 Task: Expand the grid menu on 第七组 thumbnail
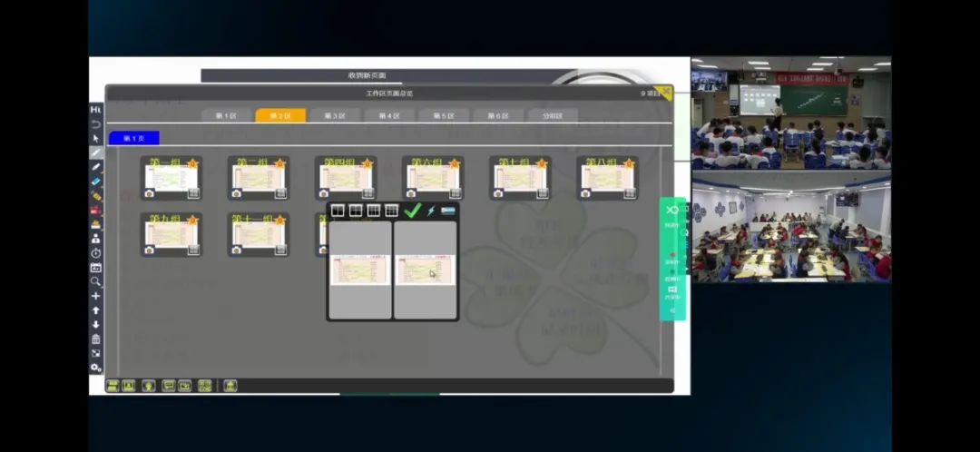[543, 193]
